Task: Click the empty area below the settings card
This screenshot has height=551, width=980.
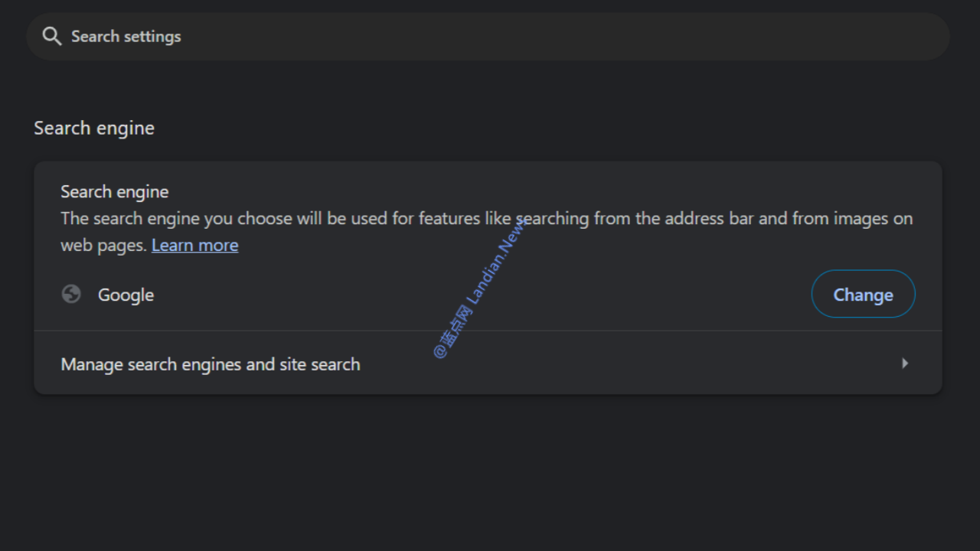Action: pos(490,474)
